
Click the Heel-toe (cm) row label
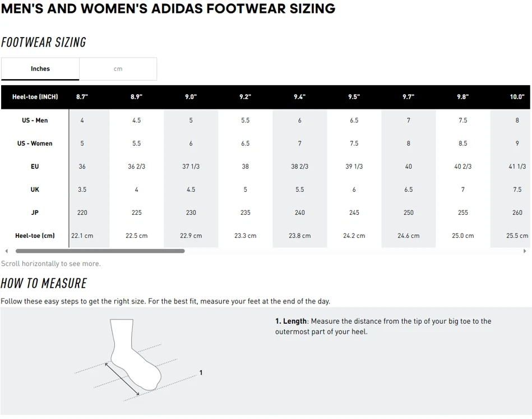(35, 236)
